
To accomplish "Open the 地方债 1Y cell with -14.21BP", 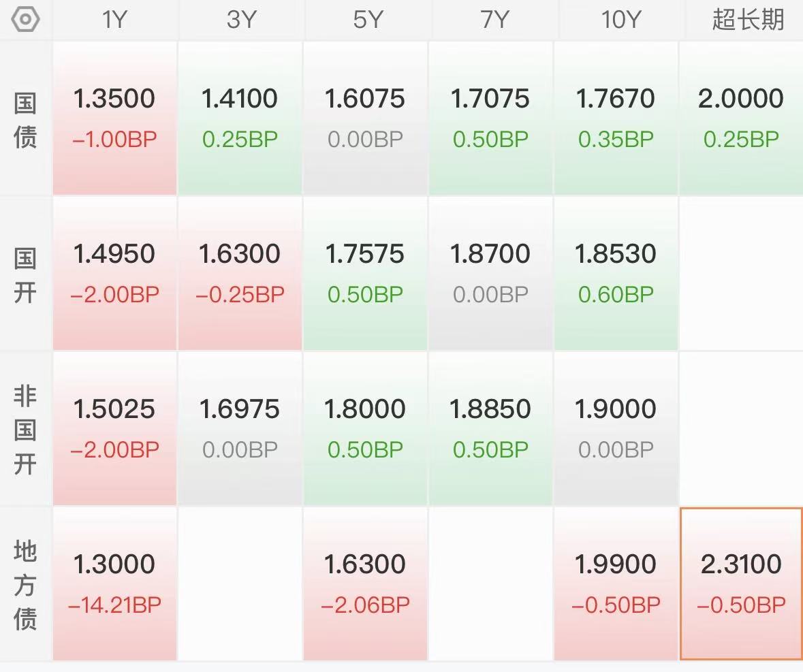I will (x=114, y=583).
